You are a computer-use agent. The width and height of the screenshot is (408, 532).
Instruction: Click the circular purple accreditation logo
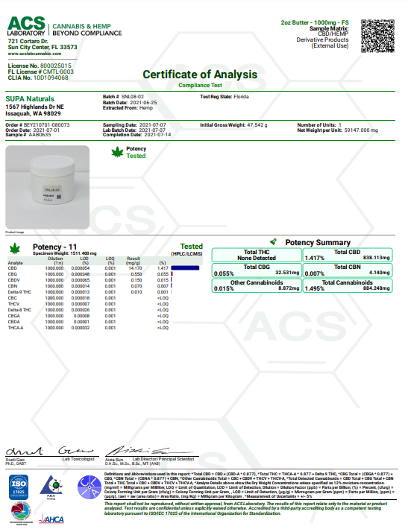coord(90,487)
